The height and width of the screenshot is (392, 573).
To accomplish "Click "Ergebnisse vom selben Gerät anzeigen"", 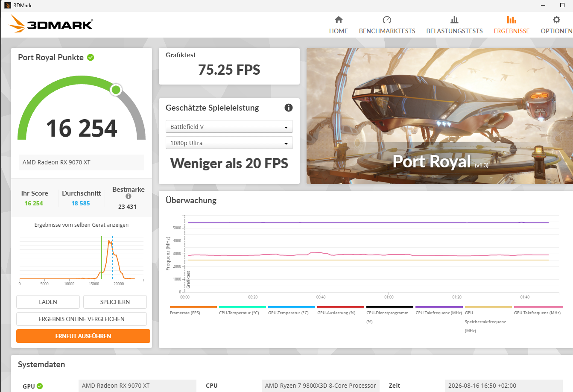I will tap(82, 225).
